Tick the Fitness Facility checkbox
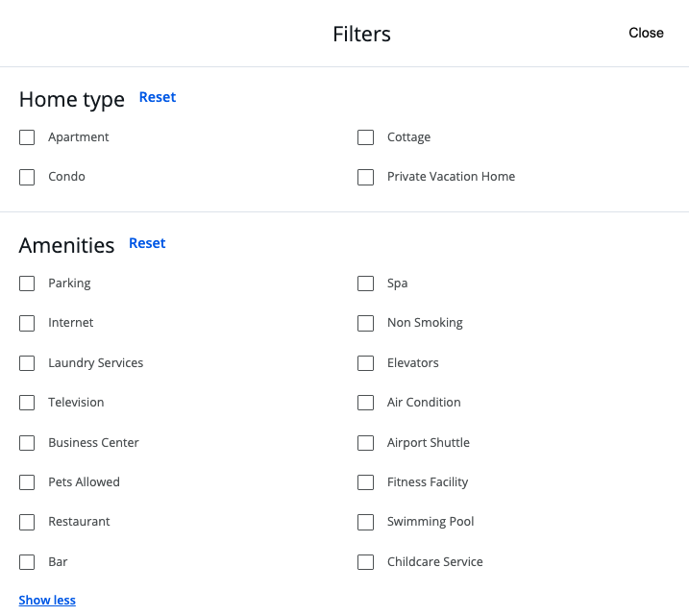 click(x=365, y=482)
